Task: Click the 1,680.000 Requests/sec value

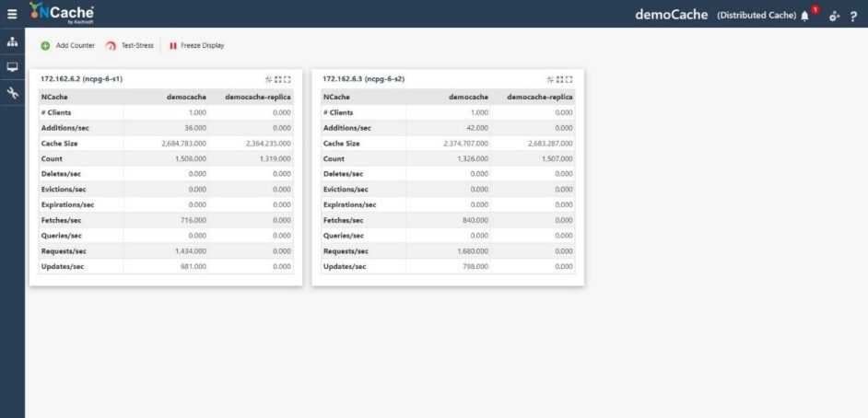Action: (474, 251)
